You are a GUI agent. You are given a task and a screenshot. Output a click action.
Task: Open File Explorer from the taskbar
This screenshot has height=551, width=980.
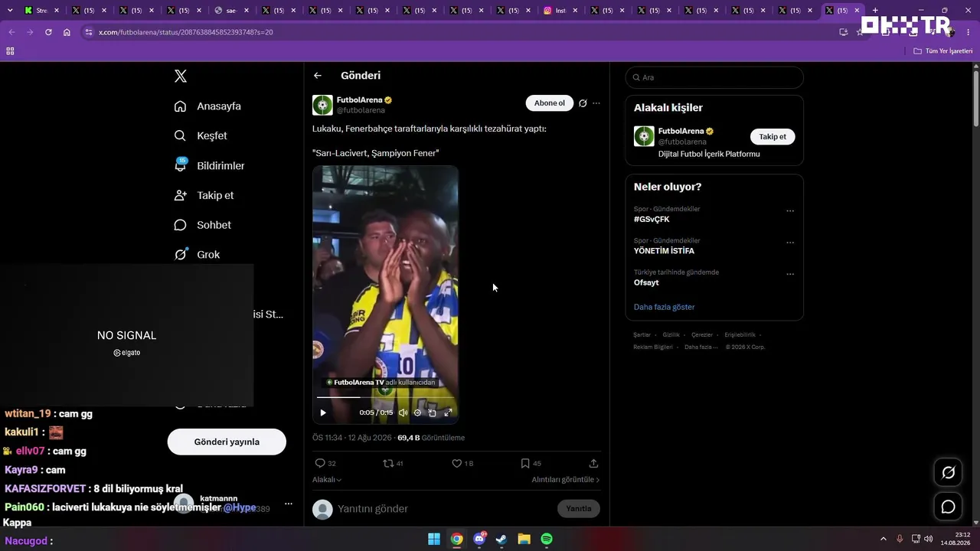524,539
